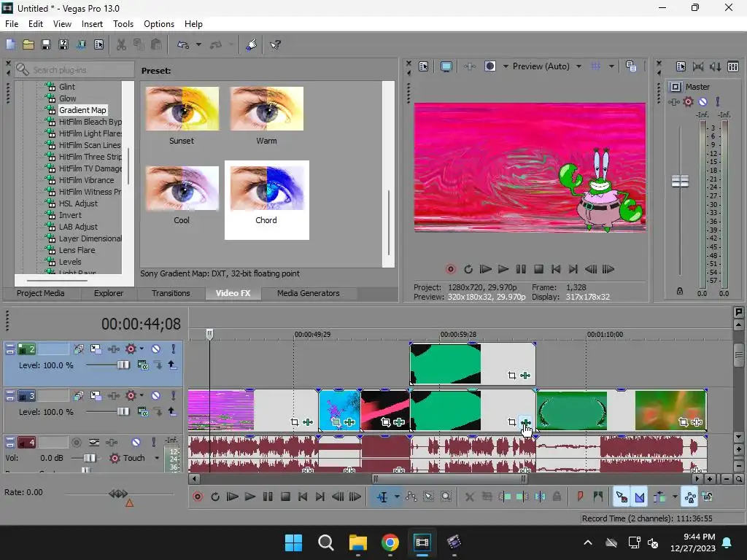Open the Insert menu

(x=92, y=24)
